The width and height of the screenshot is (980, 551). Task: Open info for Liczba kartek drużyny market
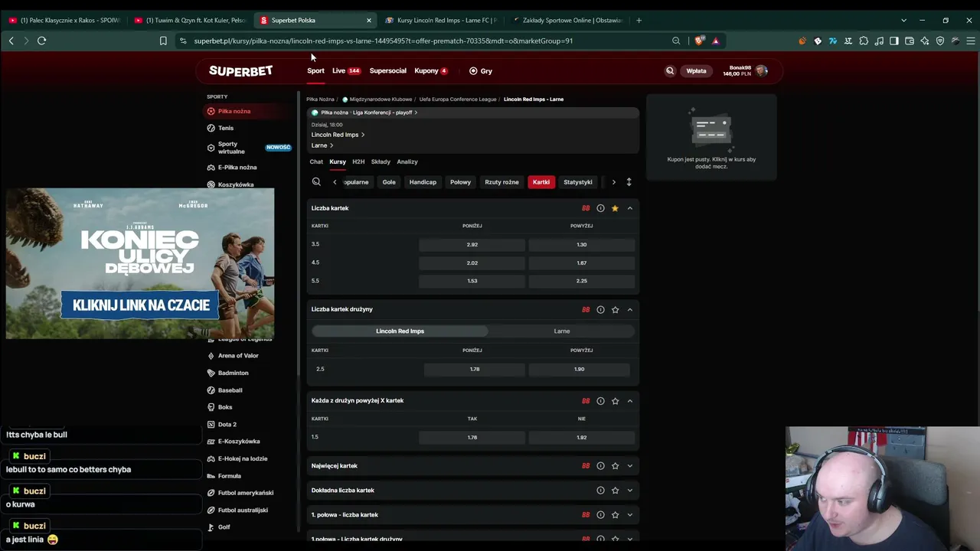click(x=600, y=310)
